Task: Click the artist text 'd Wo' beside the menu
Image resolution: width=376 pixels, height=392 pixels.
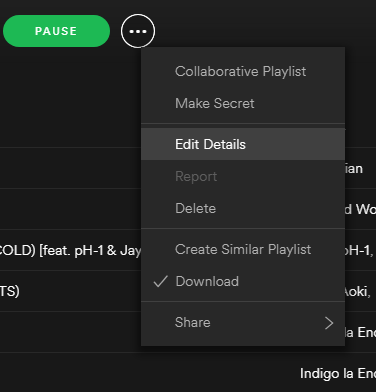Action: pyautogui.click(x=360, y=209)
